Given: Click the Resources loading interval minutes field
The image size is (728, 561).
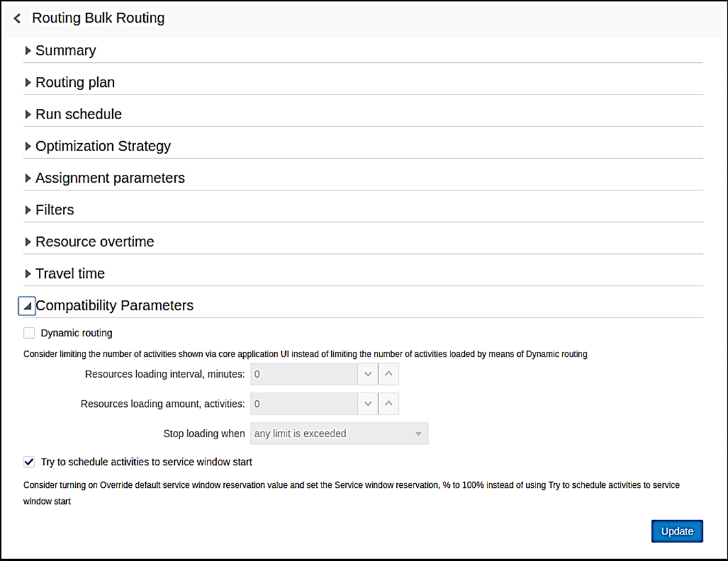Looking at the screenshot, I should click(x=303, y=374).
